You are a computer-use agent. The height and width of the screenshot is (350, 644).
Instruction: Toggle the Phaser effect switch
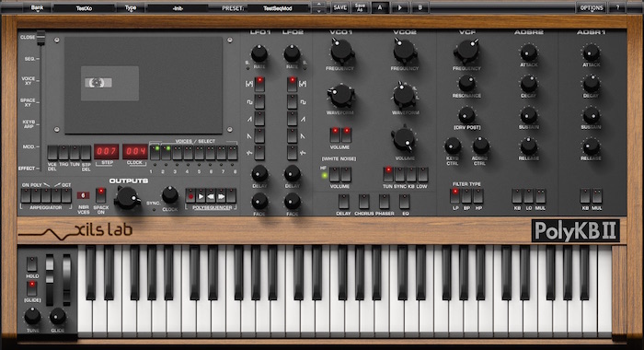[384, 202]
